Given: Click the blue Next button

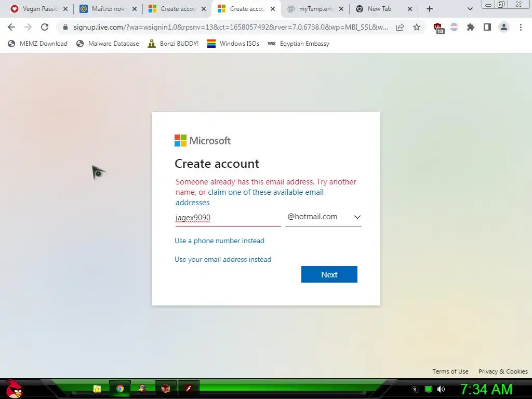Looking at the screenshot, I should 329,274.
